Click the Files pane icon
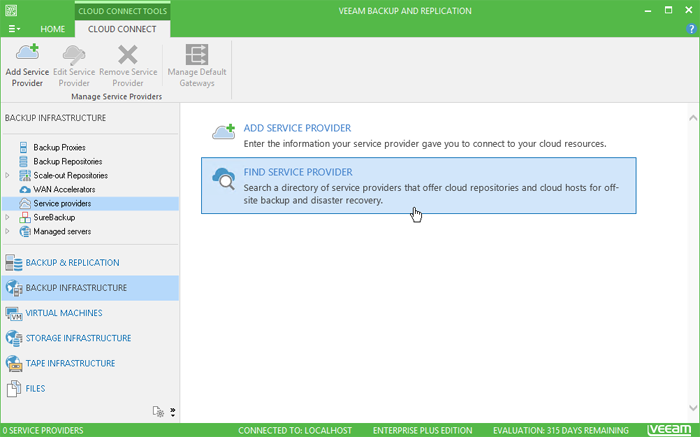700x437 pixels. click(13, 389)
